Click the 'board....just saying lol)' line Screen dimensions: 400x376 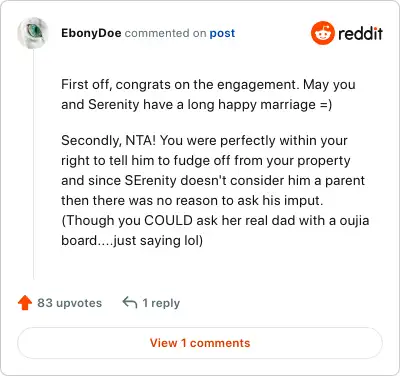pos(132,240)
